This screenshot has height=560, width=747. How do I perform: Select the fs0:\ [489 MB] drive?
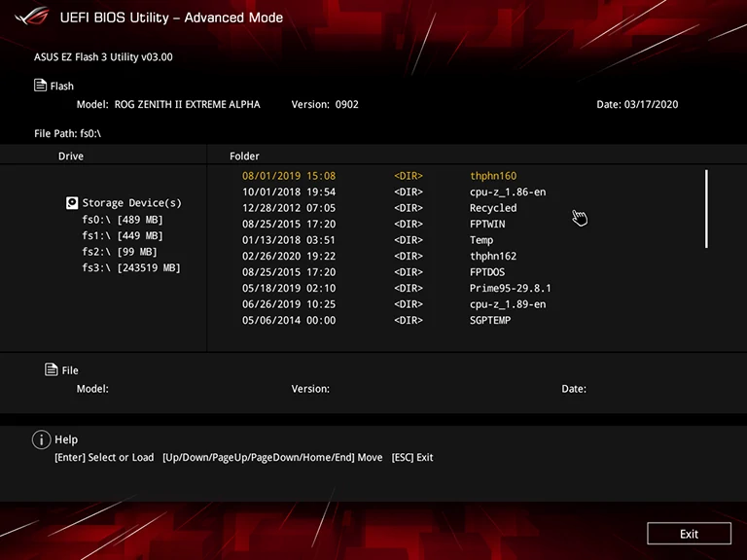click(x=122, y=220)
